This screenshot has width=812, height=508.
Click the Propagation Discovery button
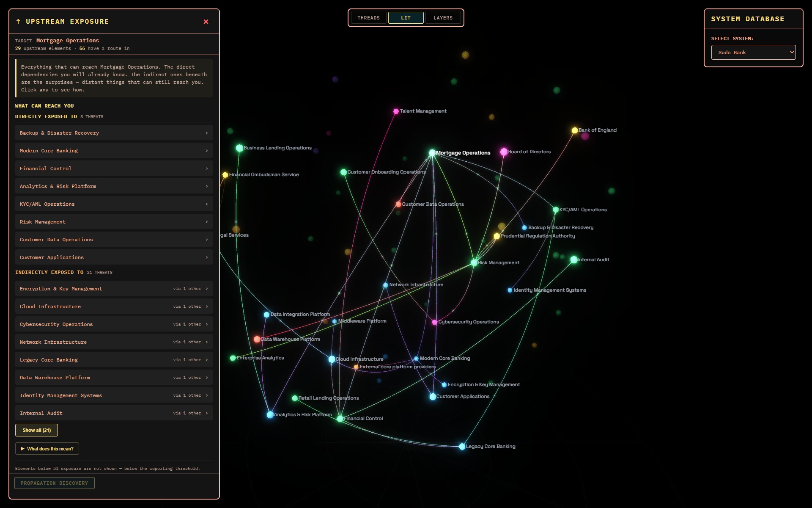(55, 483)
